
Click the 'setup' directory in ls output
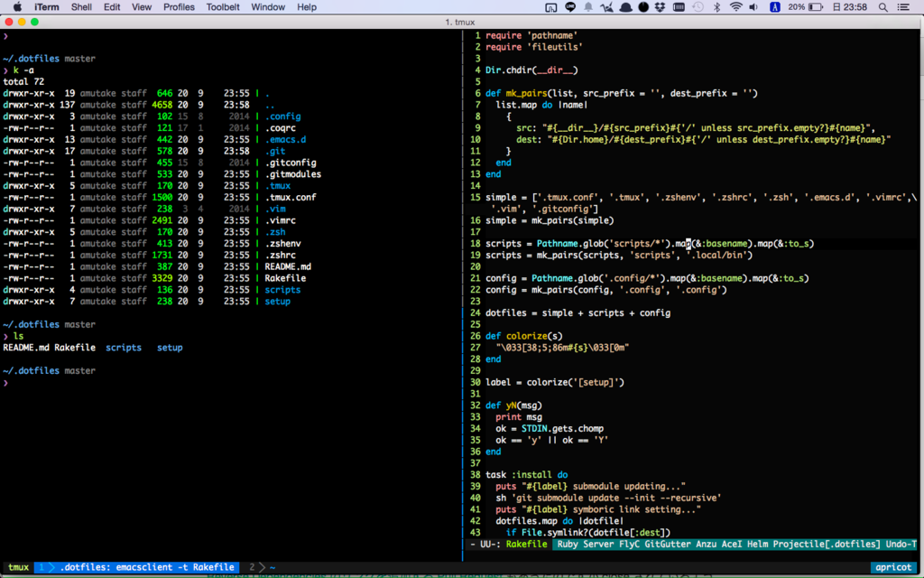tap(170, 348)
